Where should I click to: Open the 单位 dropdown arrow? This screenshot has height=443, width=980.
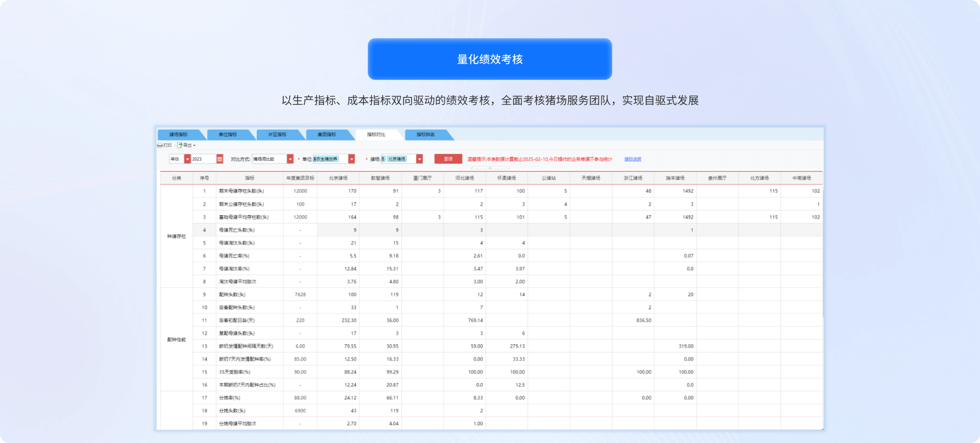tap(351, 159)
